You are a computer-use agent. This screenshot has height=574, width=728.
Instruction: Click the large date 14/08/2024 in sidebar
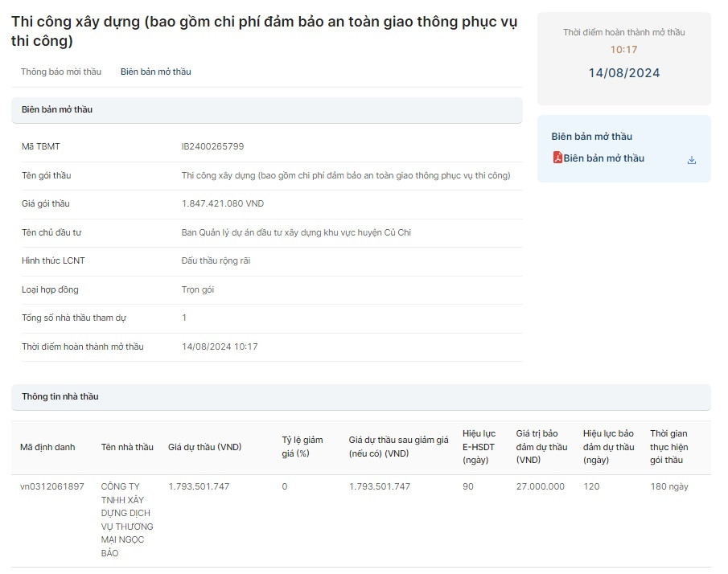point(623,73)
